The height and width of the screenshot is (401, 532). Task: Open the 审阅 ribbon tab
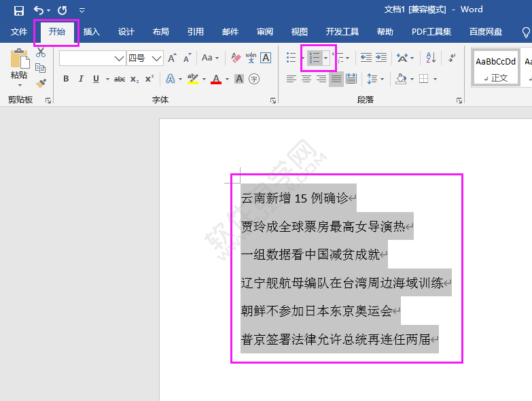coord(265,31)
